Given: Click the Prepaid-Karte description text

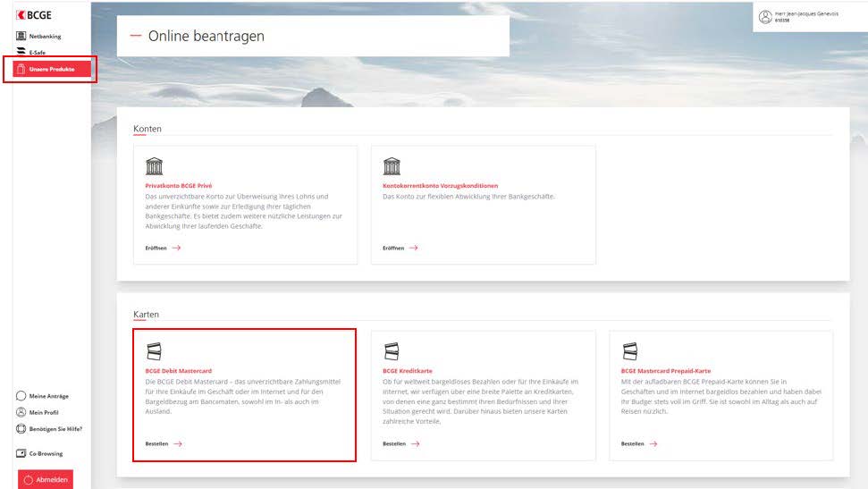Looking at the screenshot, I should [x=721, y=397].
